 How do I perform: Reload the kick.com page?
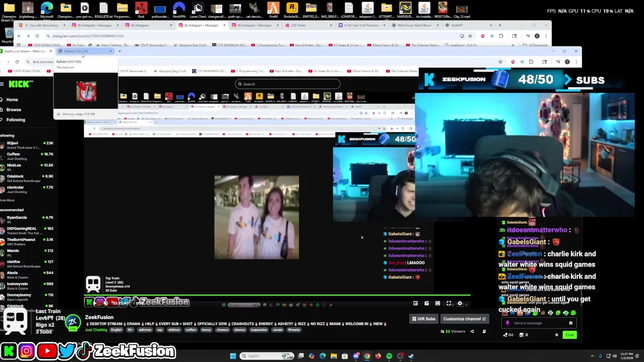click(x=17, y=62)
